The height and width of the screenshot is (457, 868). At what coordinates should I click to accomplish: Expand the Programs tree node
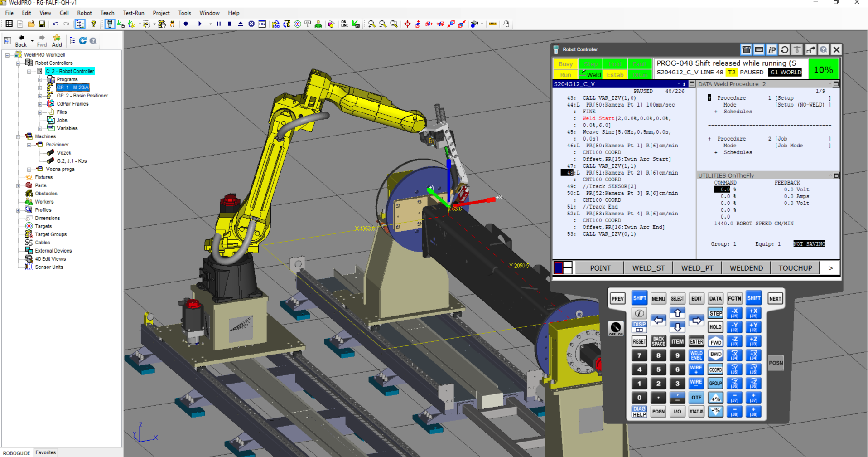pos(40,79)
